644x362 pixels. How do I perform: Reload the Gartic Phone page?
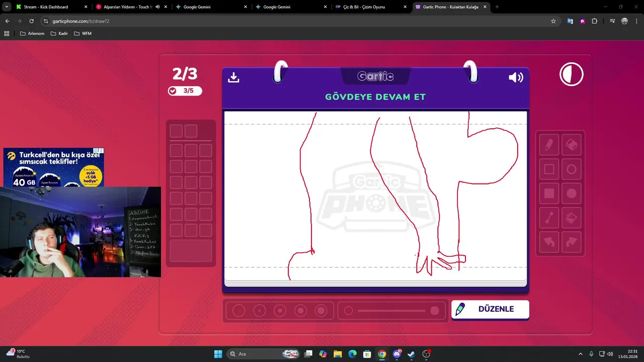31,21
